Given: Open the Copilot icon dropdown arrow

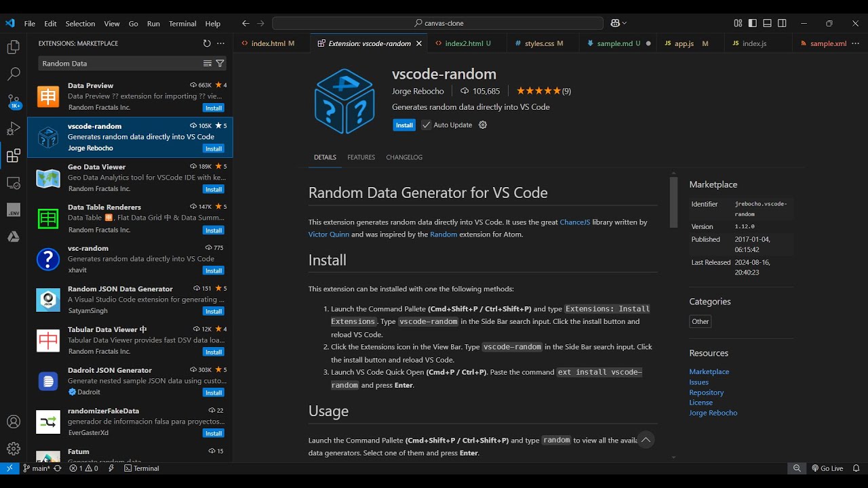Looking at the screenshot, I should [625, 23].
